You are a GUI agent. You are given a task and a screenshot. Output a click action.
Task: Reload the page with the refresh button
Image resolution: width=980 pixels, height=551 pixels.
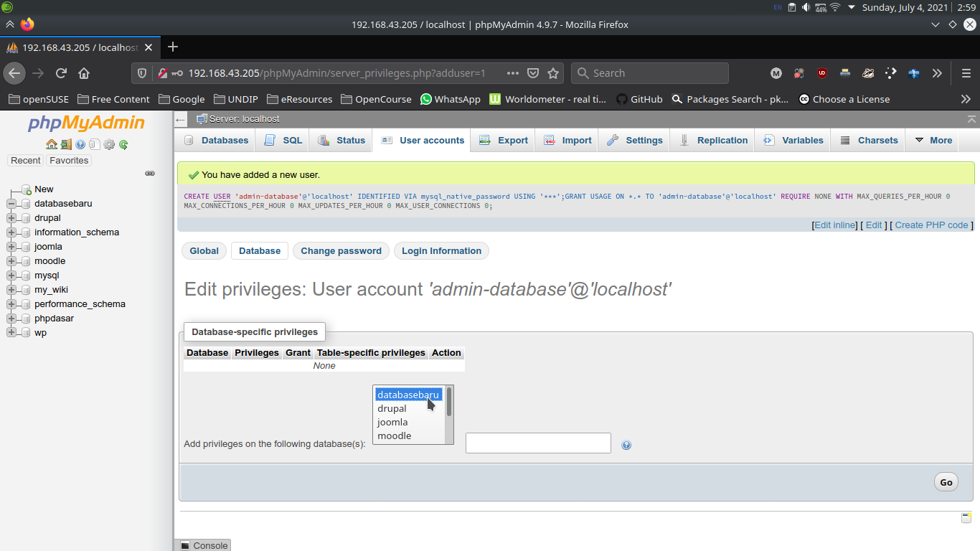[x=61, y=73]
